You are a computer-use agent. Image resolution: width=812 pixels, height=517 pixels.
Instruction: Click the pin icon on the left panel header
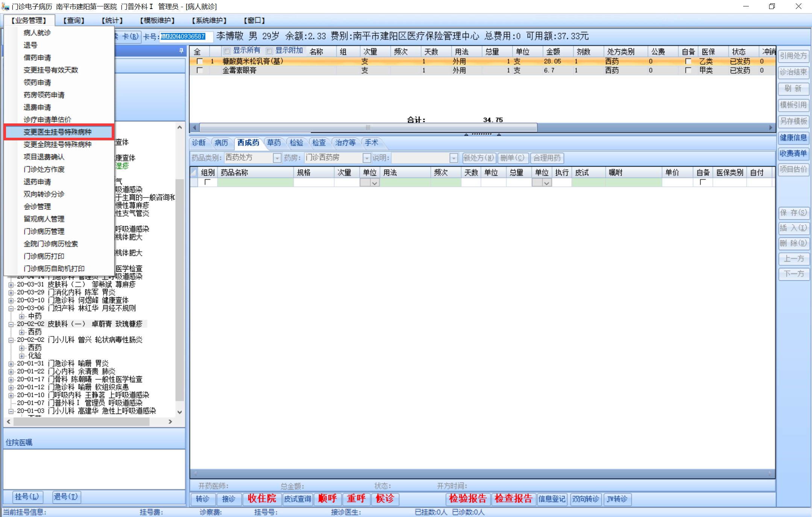click(x=181, y=50)
